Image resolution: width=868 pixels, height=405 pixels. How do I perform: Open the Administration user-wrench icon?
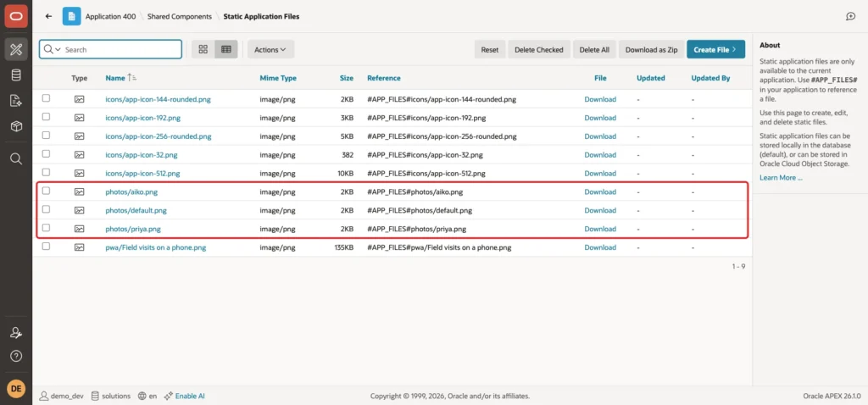coord(16,332)
